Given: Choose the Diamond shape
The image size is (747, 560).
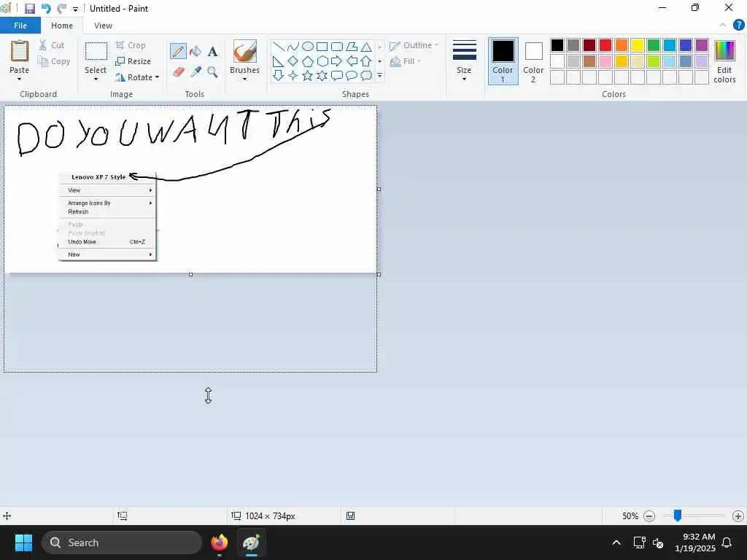Looking at the screenshot, I should pyautogui.click(x=293, y=61).
